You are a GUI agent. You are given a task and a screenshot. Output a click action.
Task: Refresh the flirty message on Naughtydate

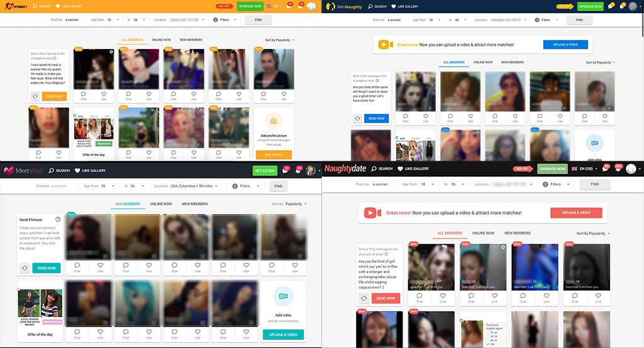click(364, 298)
